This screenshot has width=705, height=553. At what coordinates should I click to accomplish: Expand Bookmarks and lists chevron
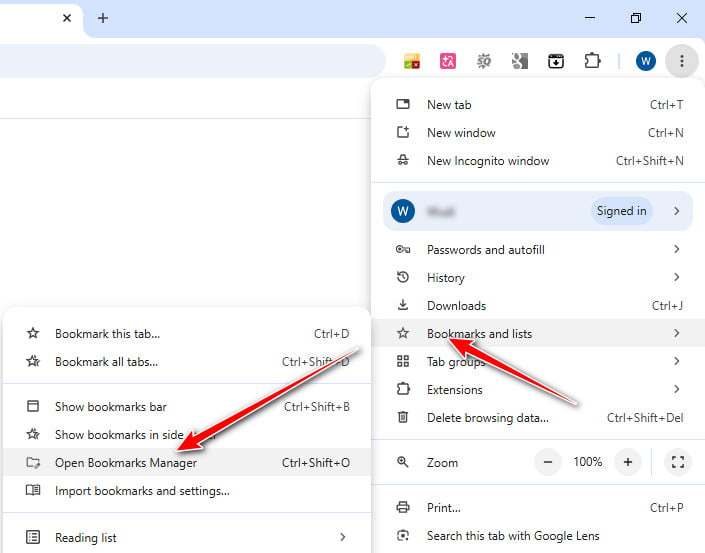click(677, 333)
